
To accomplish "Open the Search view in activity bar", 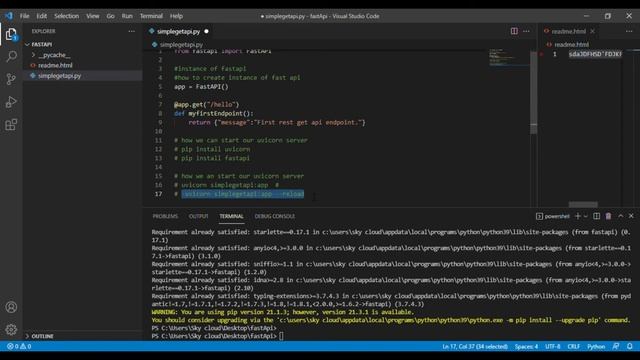I will pos(11,56).
